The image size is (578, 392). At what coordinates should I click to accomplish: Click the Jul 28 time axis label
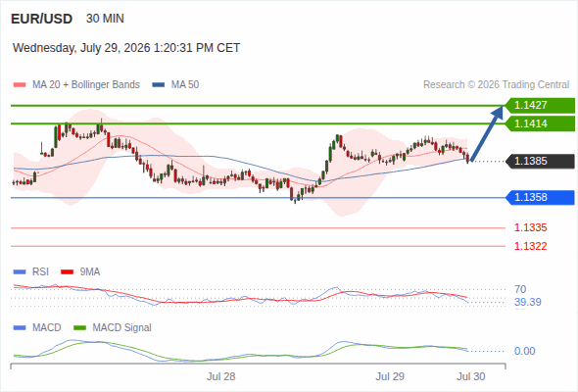coord(220,376)
